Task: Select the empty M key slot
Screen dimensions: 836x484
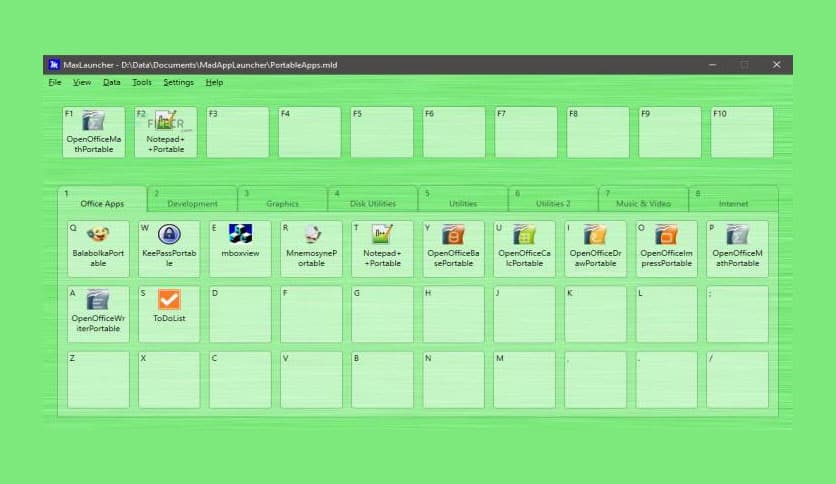Action: click(x=524, y=379)
